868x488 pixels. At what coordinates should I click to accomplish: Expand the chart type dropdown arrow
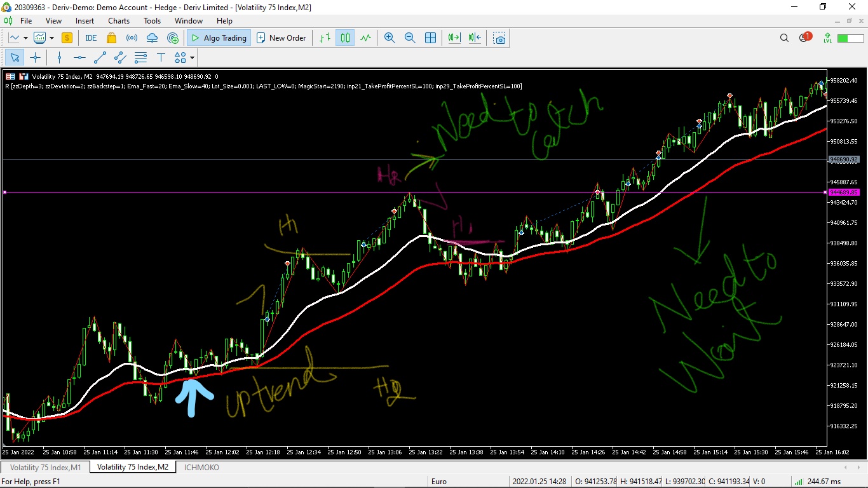25,38
